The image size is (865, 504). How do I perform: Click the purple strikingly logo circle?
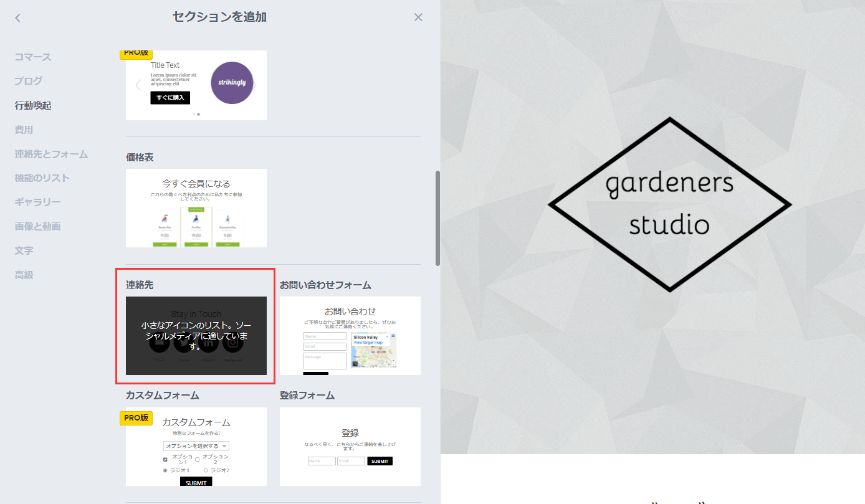232,83
